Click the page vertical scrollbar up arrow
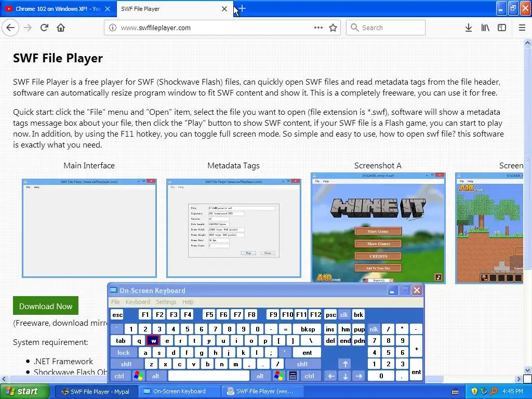The height and width of the screenshot is (399, 532). [527, 43]
